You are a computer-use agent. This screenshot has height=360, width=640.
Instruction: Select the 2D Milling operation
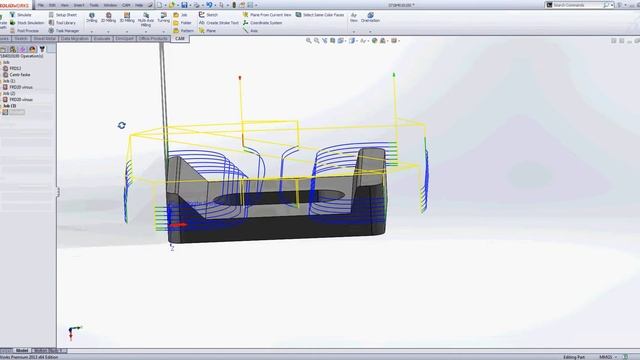click(108, 17)
